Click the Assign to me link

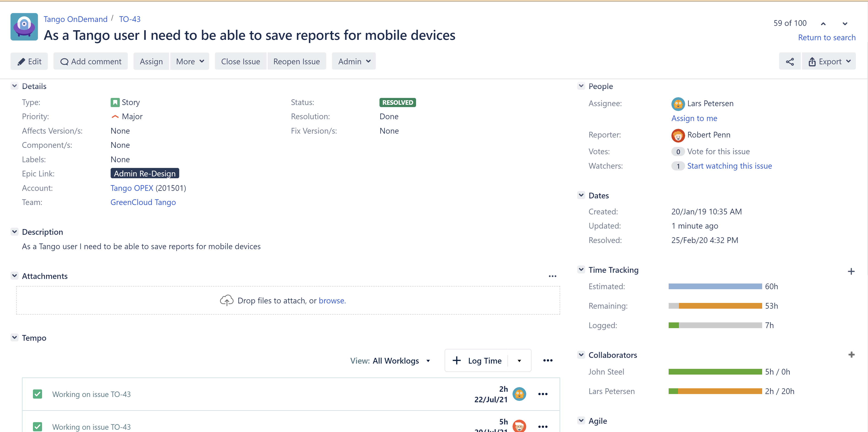(694, 118)
